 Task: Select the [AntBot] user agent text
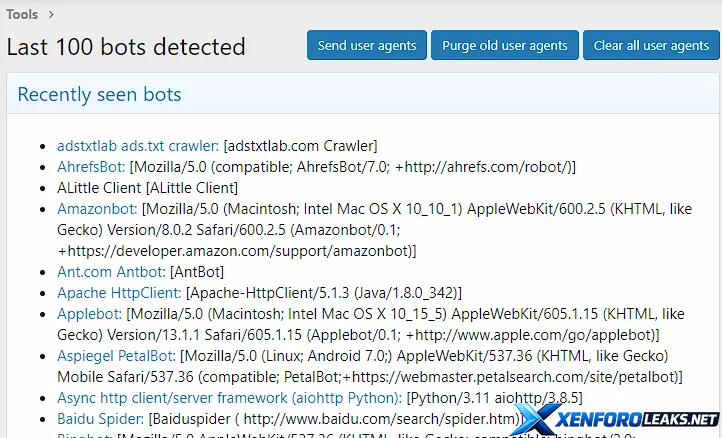tap(197, 272)
